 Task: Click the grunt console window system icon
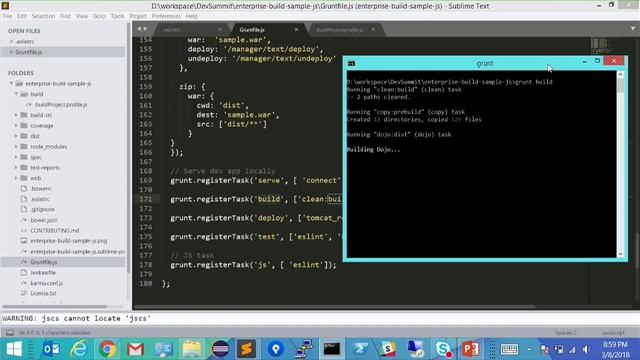(351, 64)
